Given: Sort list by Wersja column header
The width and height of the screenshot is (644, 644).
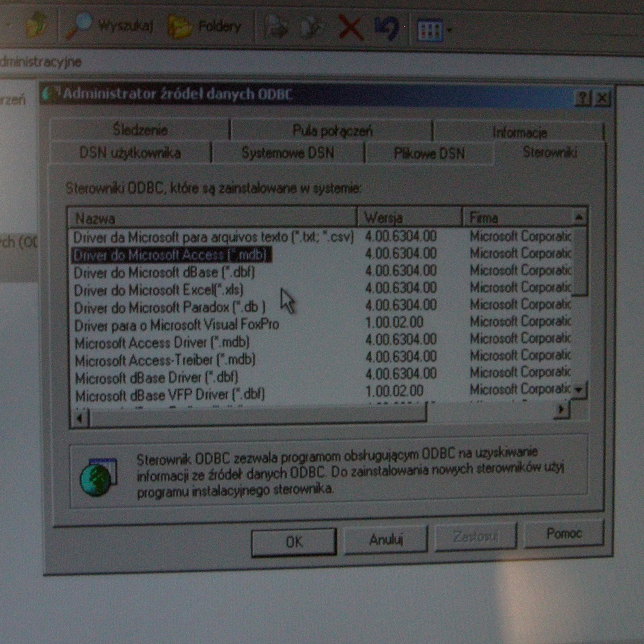Looking at the screenshot, I should point(409,218).
